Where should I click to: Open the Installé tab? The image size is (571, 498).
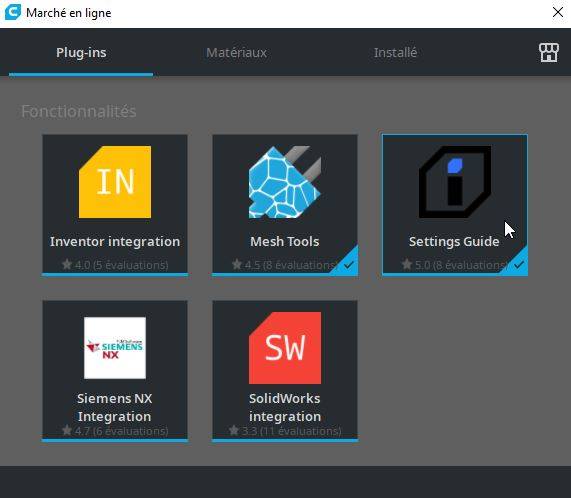395,53
